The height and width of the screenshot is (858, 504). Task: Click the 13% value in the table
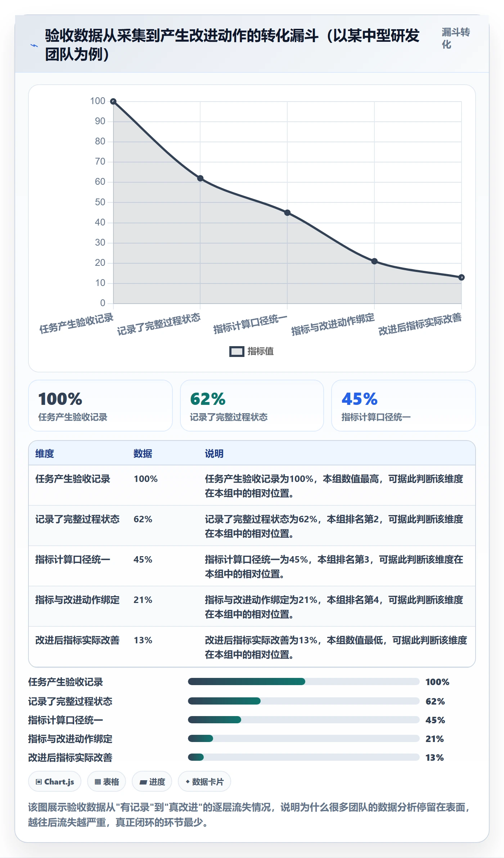click(x=143, y=640)
